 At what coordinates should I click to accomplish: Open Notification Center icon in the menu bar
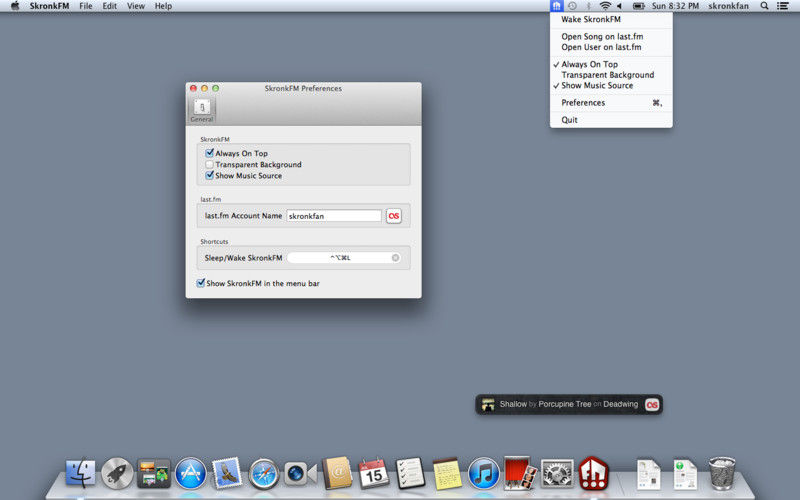tap(783, 6)
